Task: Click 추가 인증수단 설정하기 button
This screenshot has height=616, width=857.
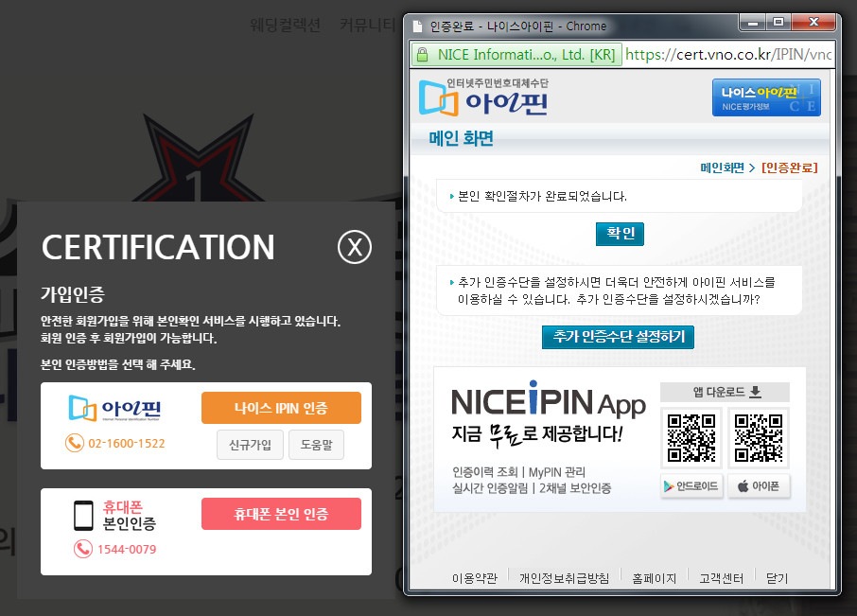Action: pyautogui.click(x=618, y=337)
